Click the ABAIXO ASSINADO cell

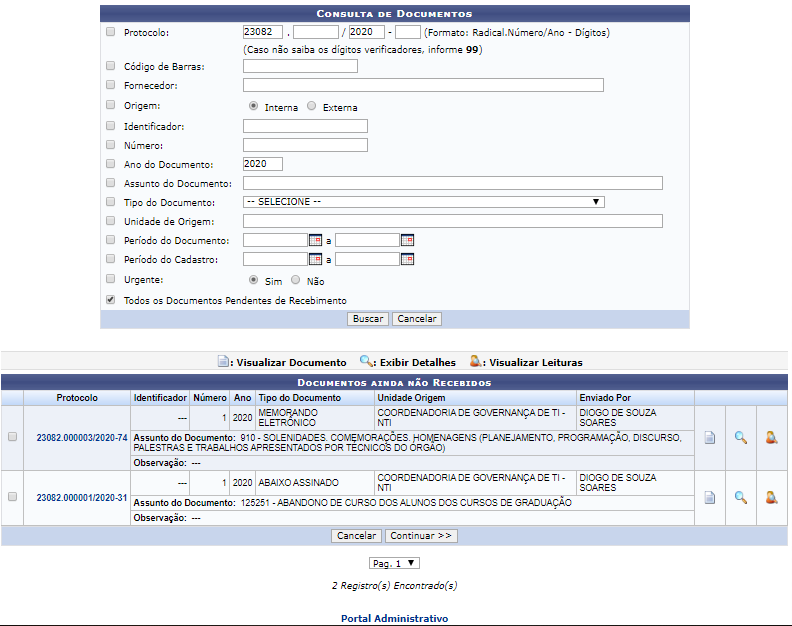point(315,483)
